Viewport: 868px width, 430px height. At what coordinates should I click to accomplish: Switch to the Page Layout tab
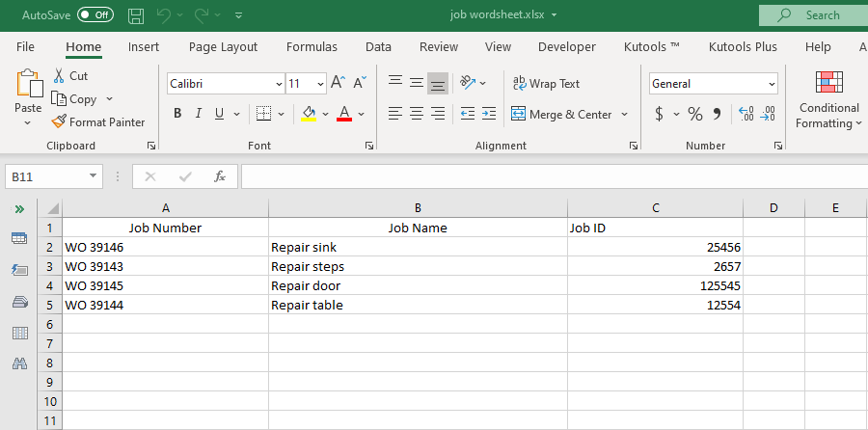(223, 47)
